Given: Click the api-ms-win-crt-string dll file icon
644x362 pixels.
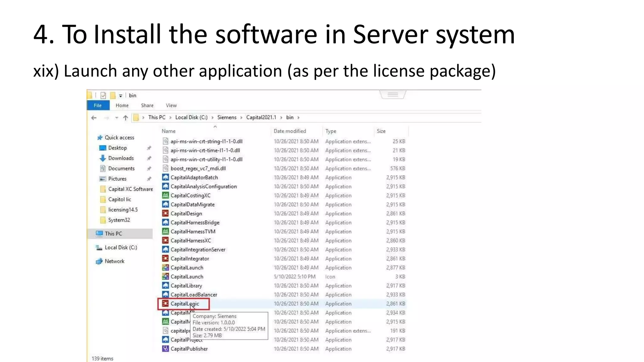Looking at the screenshot, I should click(165, 141).
